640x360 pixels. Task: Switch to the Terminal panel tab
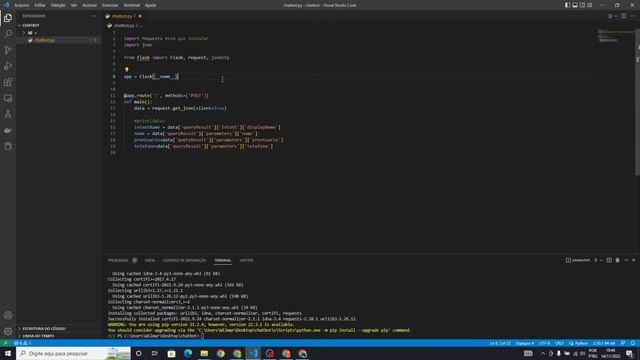pyautogui.click(x=223, y=260)
